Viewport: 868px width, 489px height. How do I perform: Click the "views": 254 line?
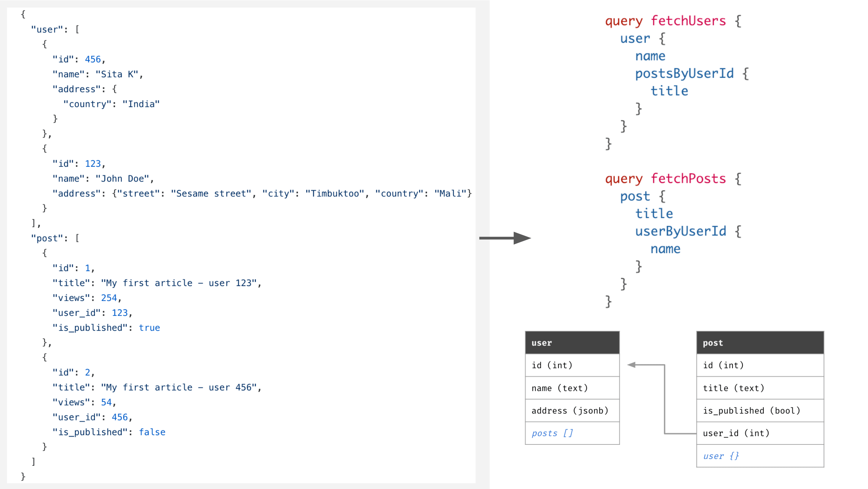(87, 298)
